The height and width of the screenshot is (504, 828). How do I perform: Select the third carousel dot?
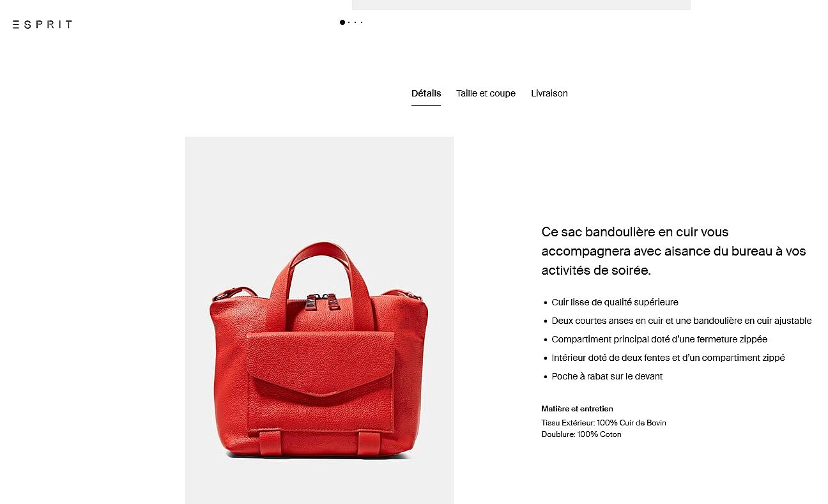tap(355, 22)
